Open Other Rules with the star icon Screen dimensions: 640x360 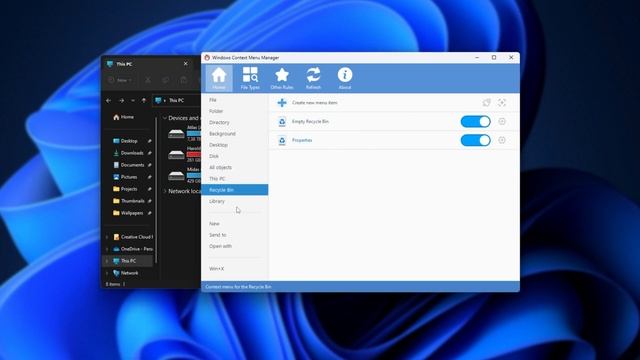coord(282,78)
